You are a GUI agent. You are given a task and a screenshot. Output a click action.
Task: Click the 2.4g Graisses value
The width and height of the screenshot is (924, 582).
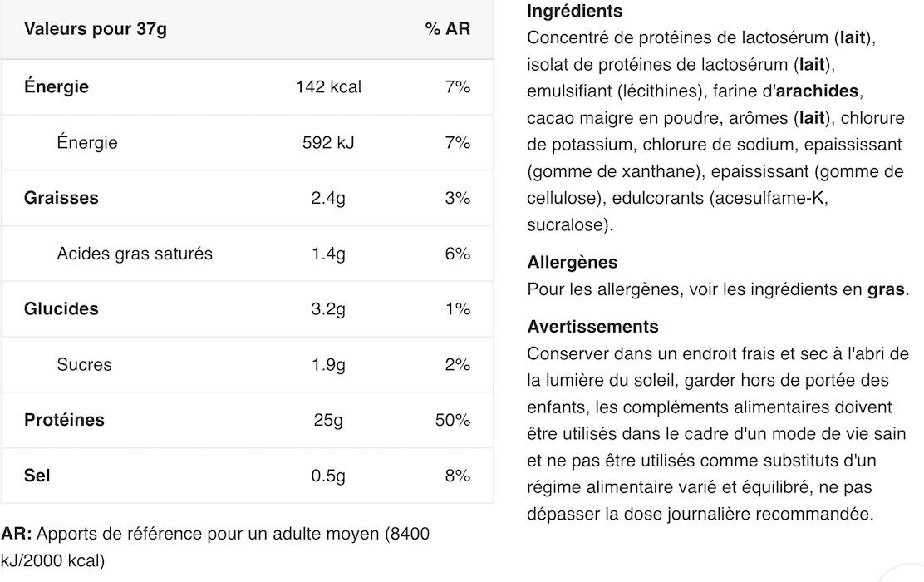(328, 198)
